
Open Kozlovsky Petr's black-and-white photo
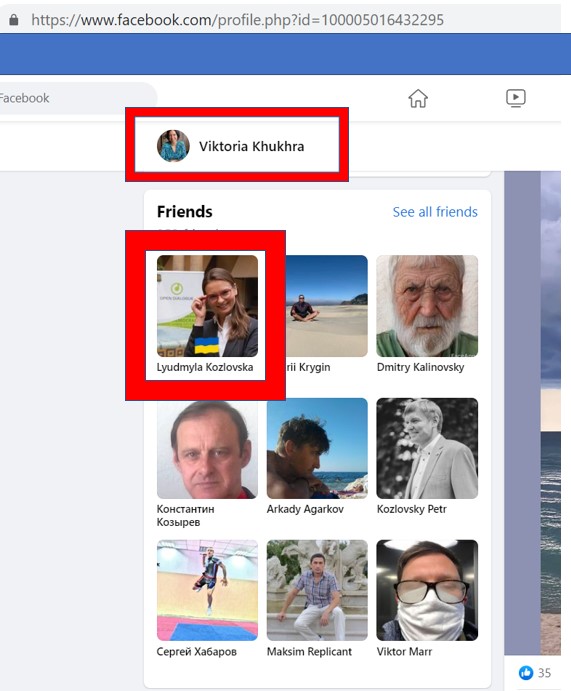[x=427, y=449]
